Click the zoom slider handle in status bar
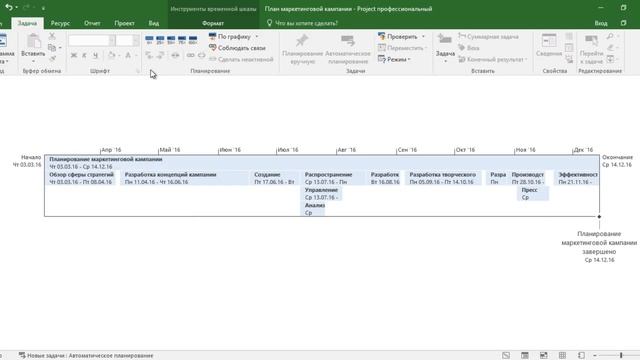640x360 pixels. (621, 355)
